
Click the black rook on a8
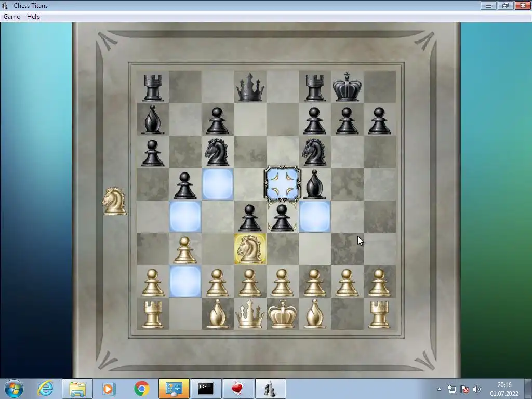pyautogui.click(x=153, y=88)
